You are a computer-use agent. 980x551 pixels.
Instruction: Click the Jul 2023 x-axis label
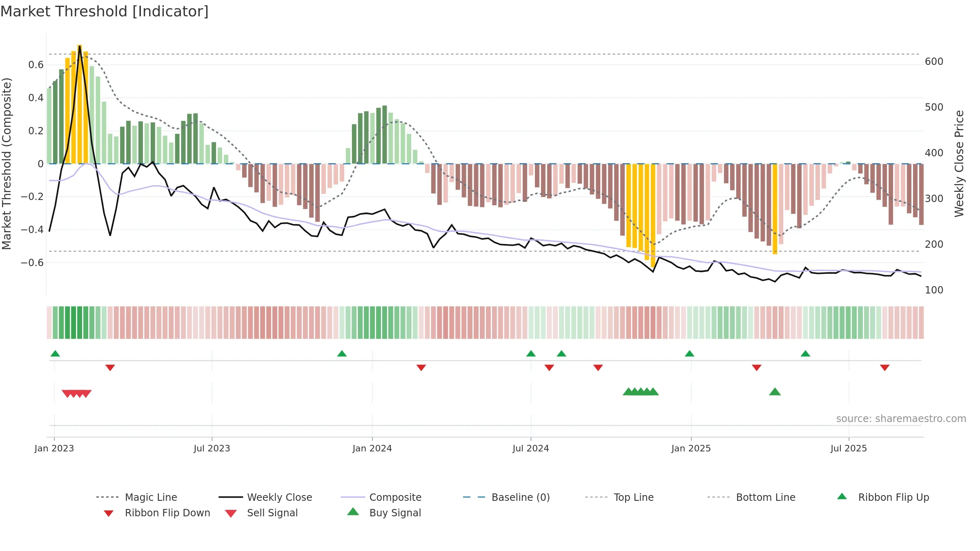click(x=212, y=448)
